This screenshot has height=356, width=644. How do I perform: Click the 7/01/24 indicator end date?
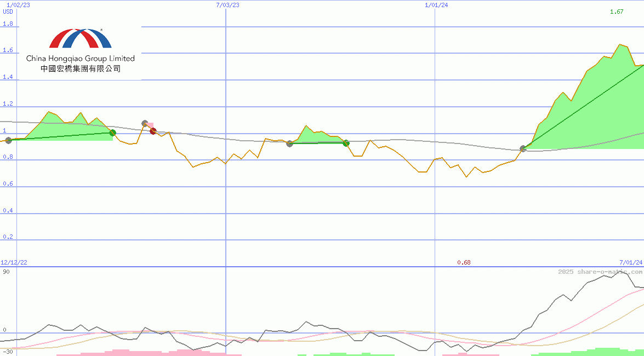(630, 262)
